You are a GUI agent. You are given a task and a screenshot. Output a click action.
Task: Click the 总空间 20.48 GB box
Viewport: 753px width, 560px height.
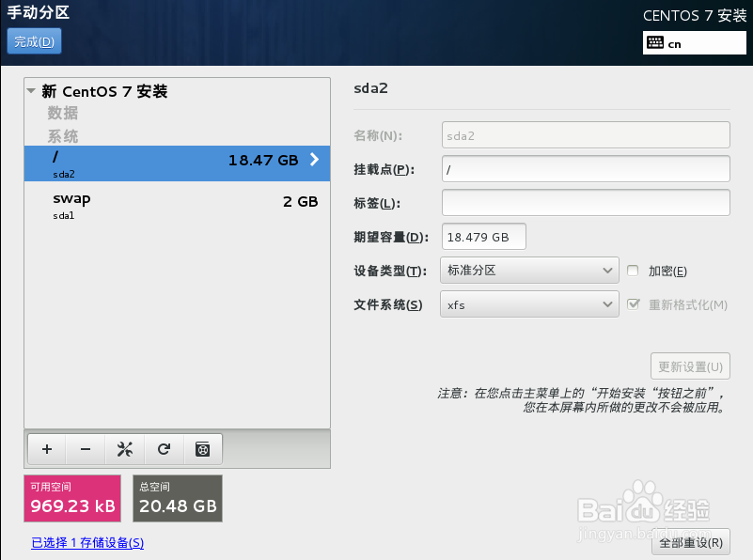(x=178, y=499)
